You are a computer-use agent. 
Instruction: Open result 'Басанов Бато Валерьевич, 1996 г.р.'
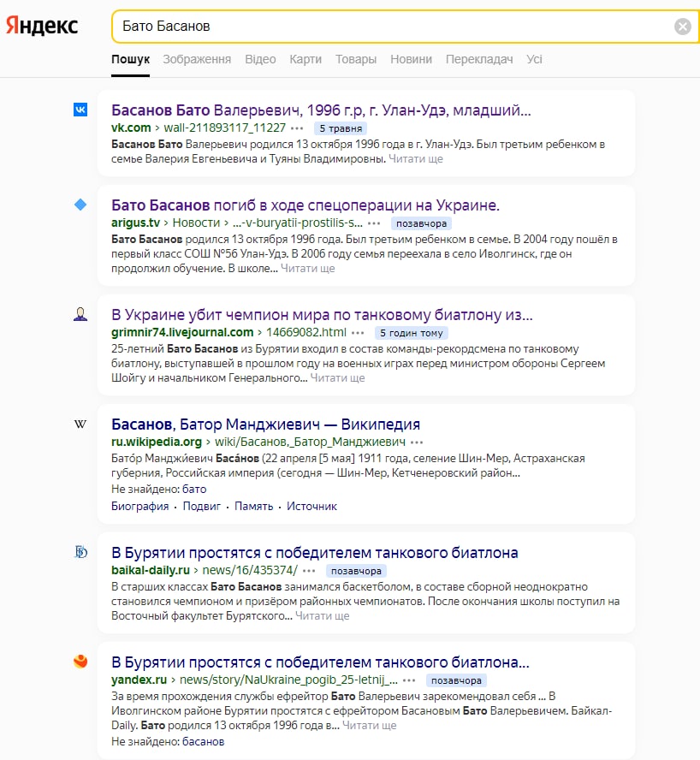[321, 110]
